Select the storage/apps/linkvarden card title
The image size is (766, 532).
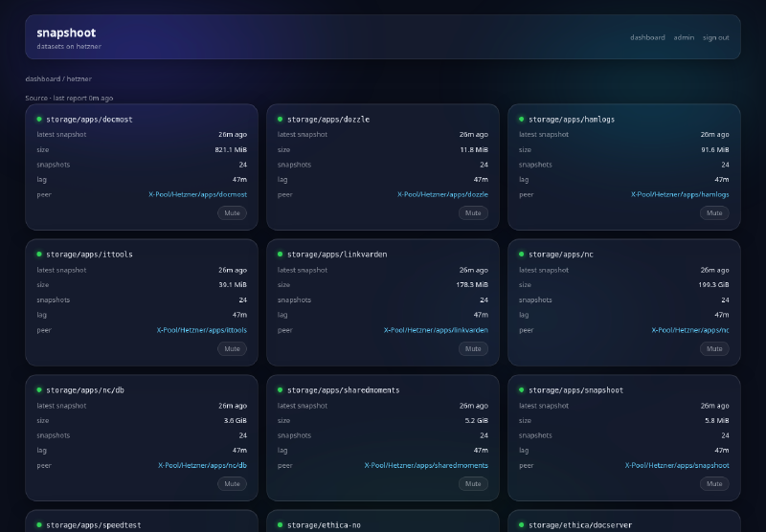tap(337, 255)
